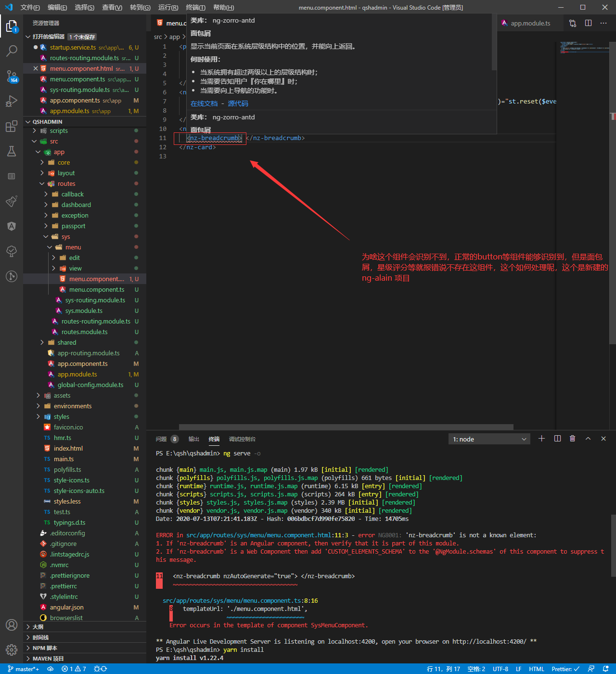
Task: Open the notifications bell in status bar
Action: pyautogui.click(x=605, y=669)
